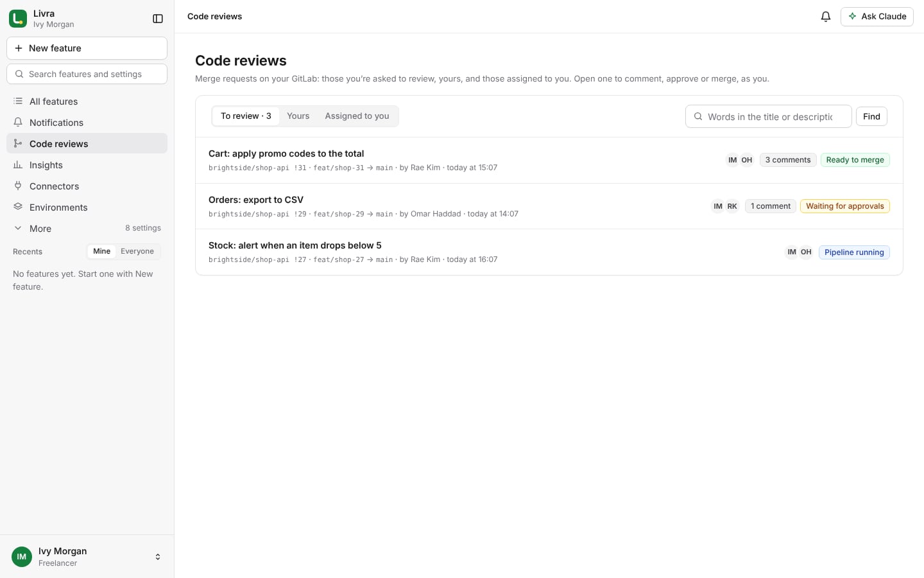
Task: Click the Notifications bell icon in the sidebar
Action: coord(18,123)
